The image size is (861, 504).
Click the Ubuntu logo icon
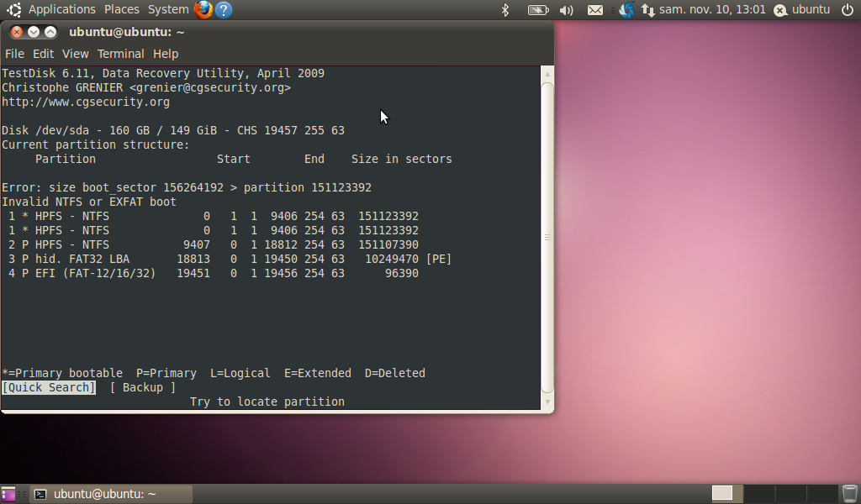click(13, 9)
